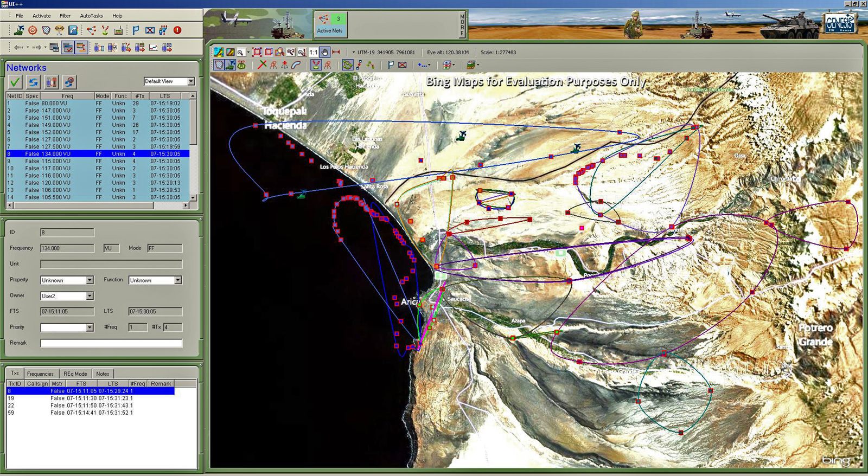
Task: Toggle the window sync arrows button
Action: (x=81, y=48)
